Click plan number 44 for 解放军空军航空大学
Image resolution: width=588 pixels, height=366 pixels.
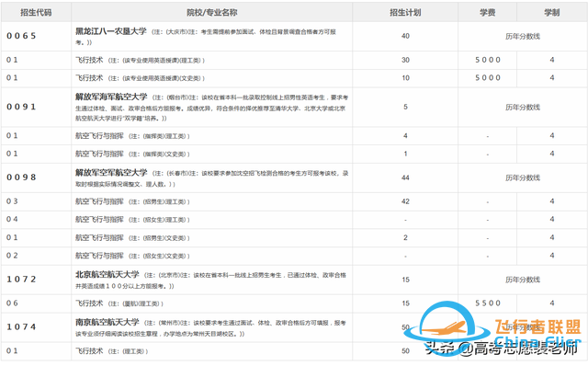click(405, 177)
